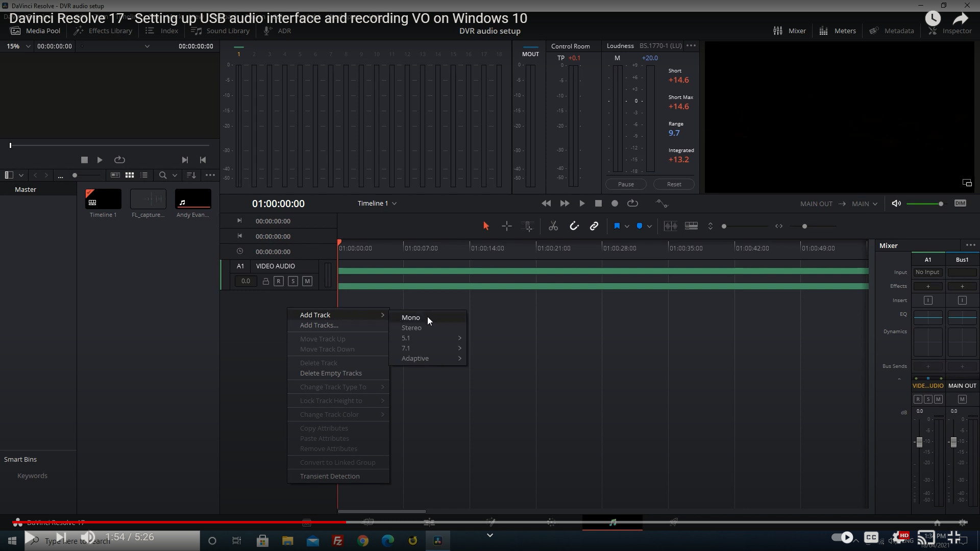Open Loudness panel three-dots options menu

tap(691, 45)
